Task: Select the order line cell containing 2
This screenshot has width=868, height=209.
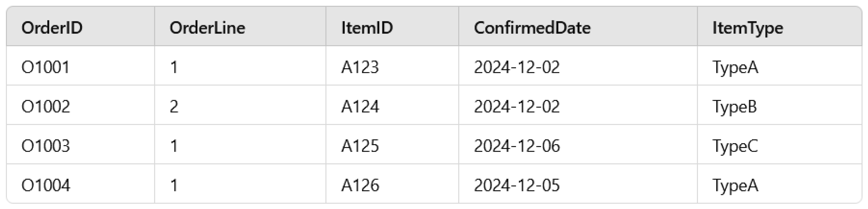Action: [174, 106]
